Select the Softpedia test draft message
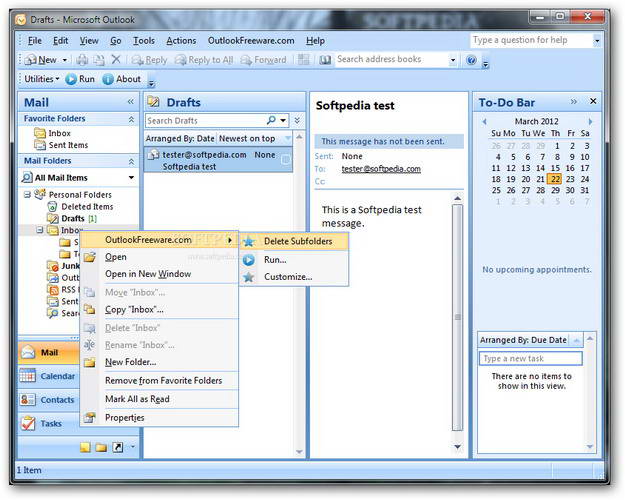Screen dimensions: 625x500 click(x=218, y=160)
